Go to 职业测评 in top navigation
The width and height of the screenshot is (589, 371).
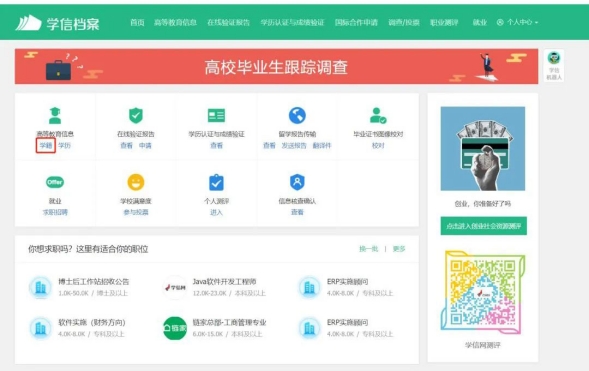tap(444, 23)
